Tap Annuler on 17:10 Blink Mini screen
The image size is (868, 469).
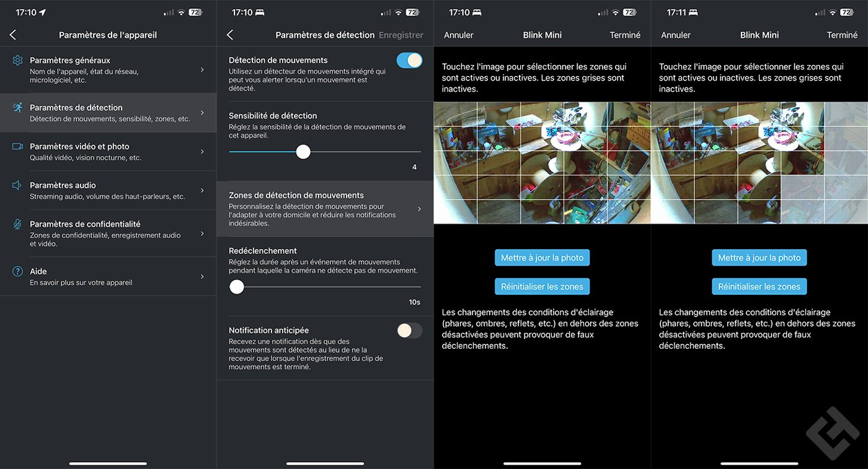click(x=459, y=35)
